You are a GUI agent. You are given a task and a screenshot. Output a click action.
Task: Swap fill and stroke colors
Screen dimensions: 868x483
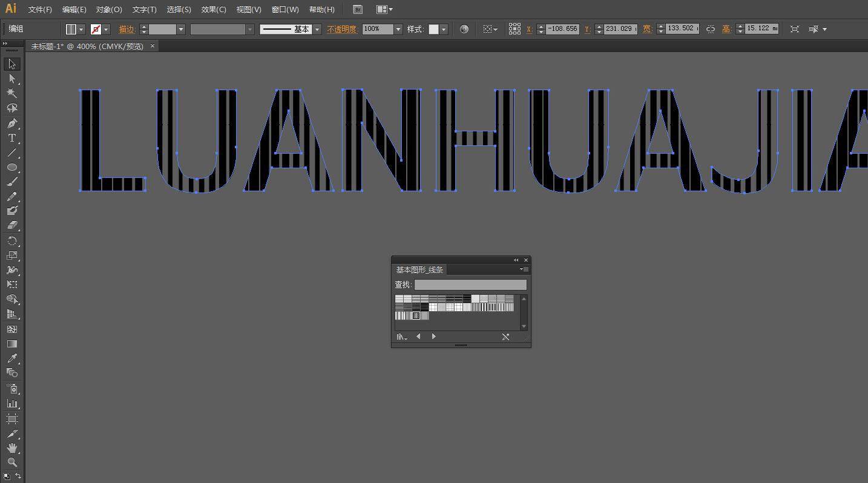(x=18, y=476)
